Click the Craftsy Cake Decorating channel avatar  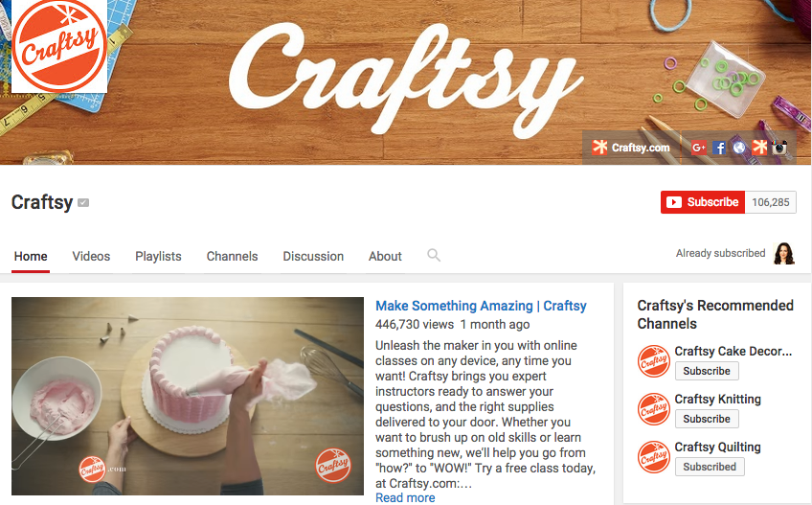(654, 361)
